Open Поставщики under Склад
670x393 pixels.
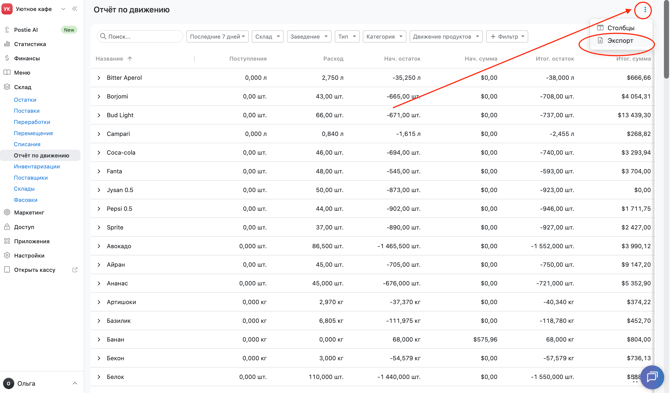(x=31, y=177)
